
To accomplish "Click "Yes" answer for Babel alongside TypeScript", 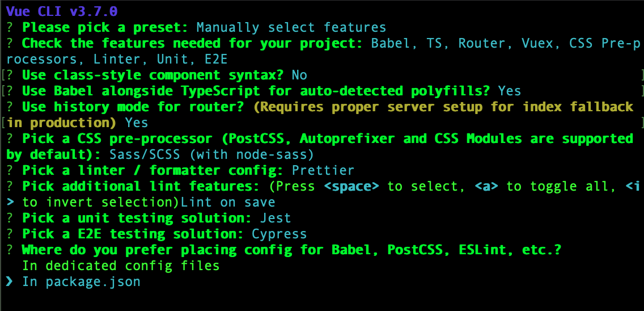I will [509, 91].
